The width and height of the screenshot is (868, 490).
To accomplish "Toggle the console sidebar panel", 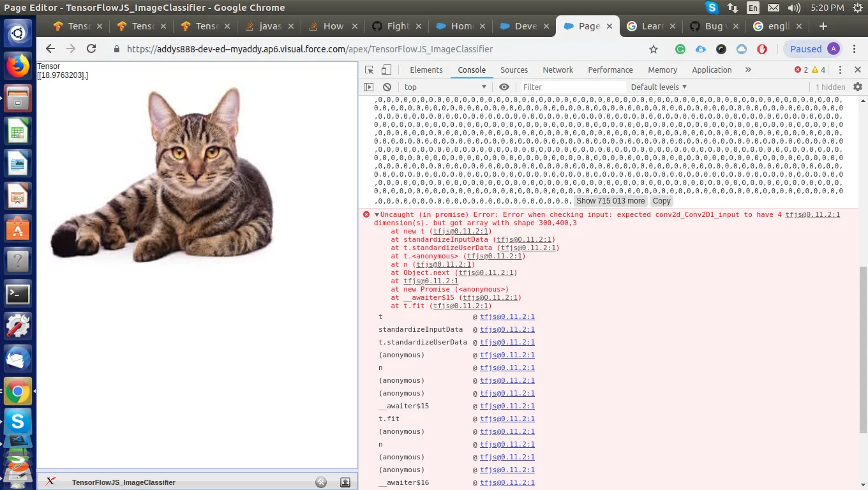I will (369, 87).
